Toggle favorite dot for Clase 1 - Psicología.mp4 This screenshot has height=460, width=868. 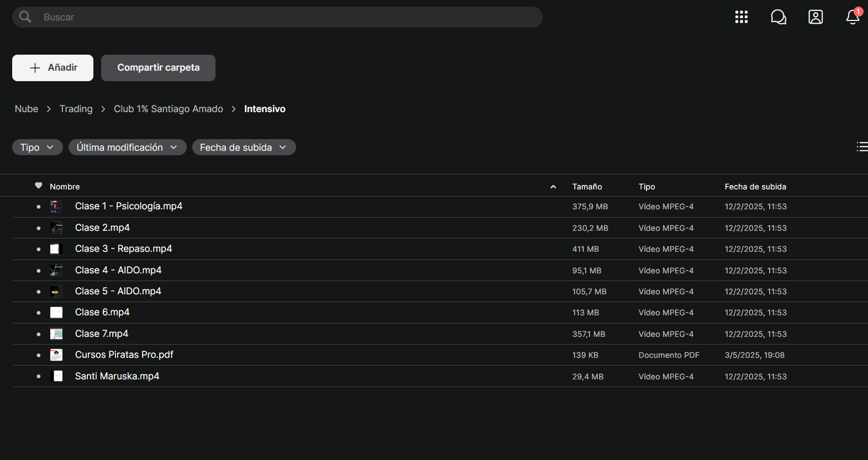(x=39, y=207)
